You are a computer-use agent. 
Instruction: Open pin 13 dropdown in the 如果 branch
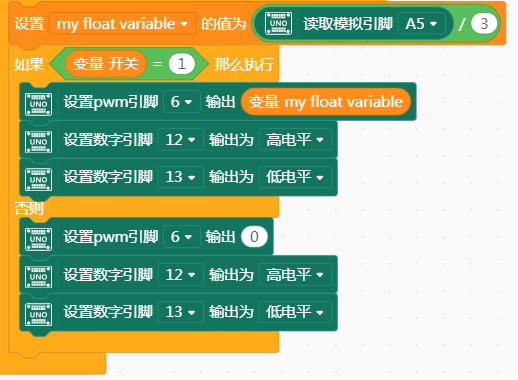(x=180, y=177)
